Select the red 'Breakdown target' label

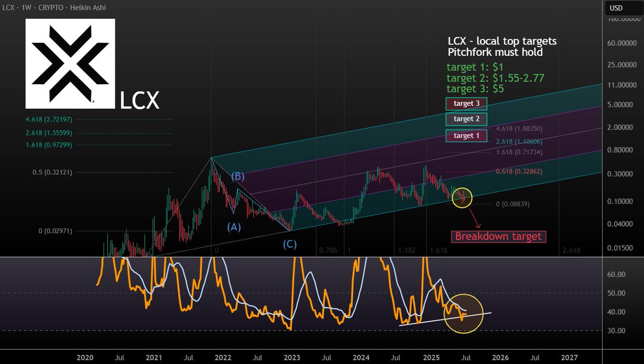pyautogui.click(x=498, y=236)
